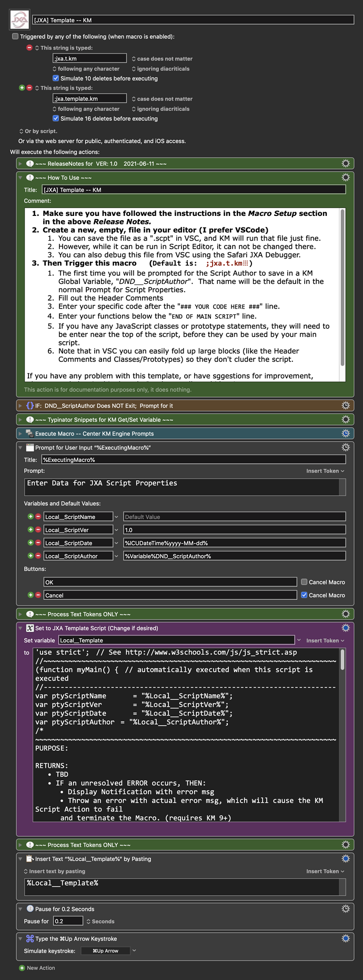The image size is (363, 980).
Task: Open Insert Token menu in Set variable action
Action: (x=325, y=640)
